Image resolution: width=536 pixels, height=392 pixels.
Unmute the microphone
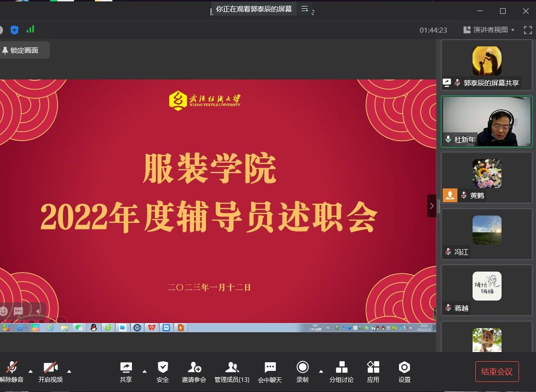pyautogui.click(x=11, y=367)
